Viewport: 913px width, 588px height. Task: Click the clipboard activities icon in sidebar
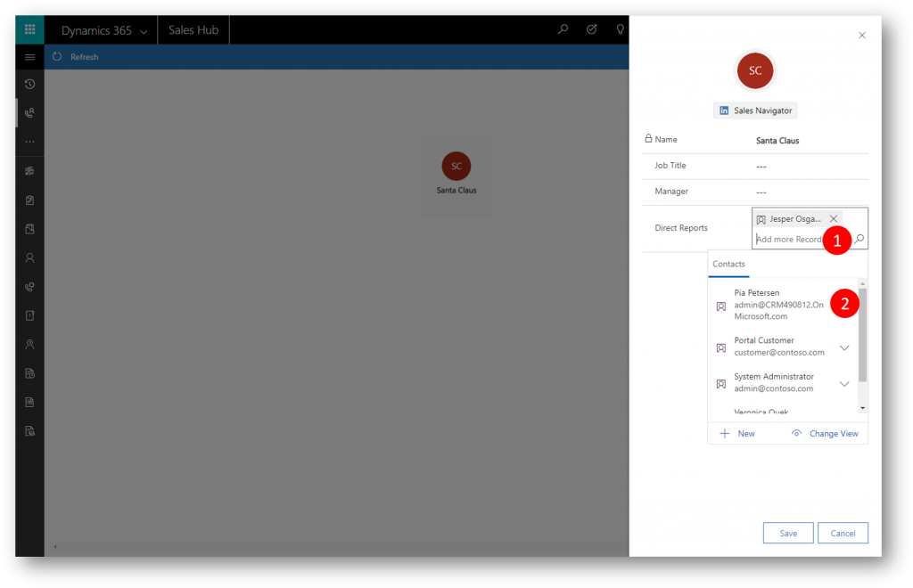[x=29, y=200]
